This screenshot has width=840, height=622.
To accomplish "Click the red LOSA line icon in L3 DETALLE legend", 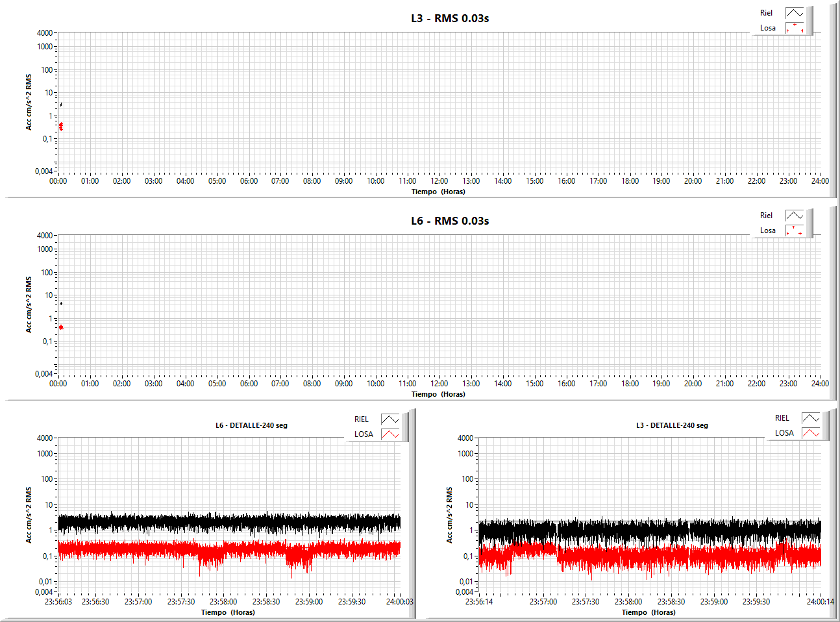I will pyautogui.click(x=811, y=433).
